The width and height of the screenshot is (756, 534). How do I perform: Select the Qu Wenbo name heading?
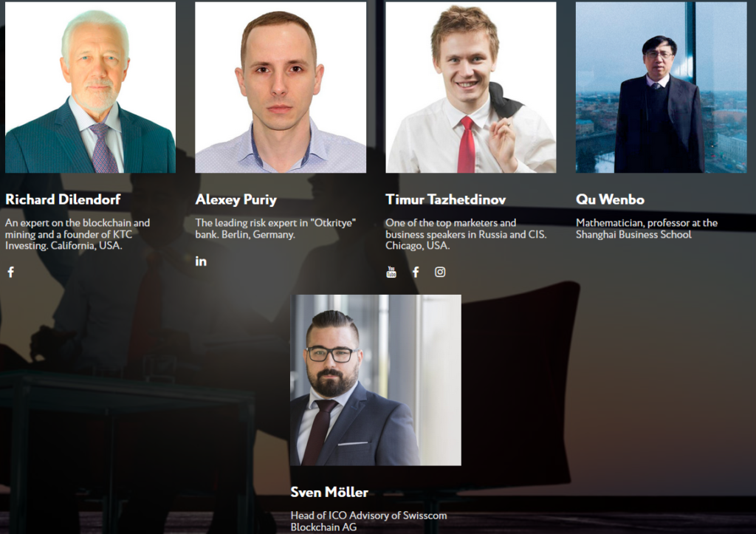[x=610, y=199]
